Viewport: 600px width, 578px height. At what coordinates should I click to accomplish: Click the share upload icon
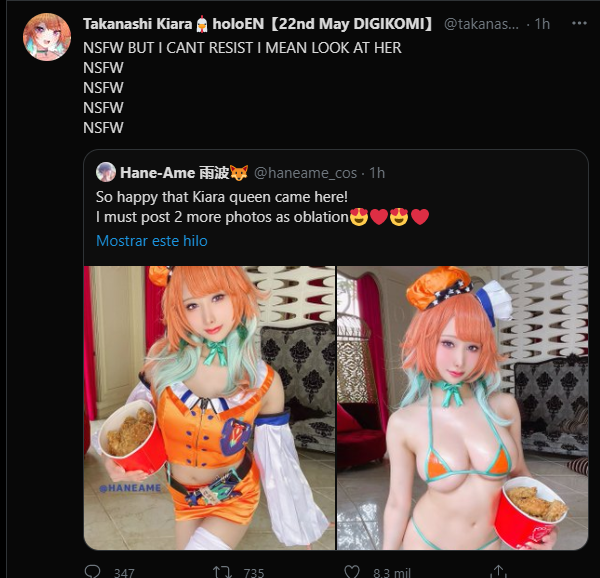pyautogui.click(x=500, y=572)
